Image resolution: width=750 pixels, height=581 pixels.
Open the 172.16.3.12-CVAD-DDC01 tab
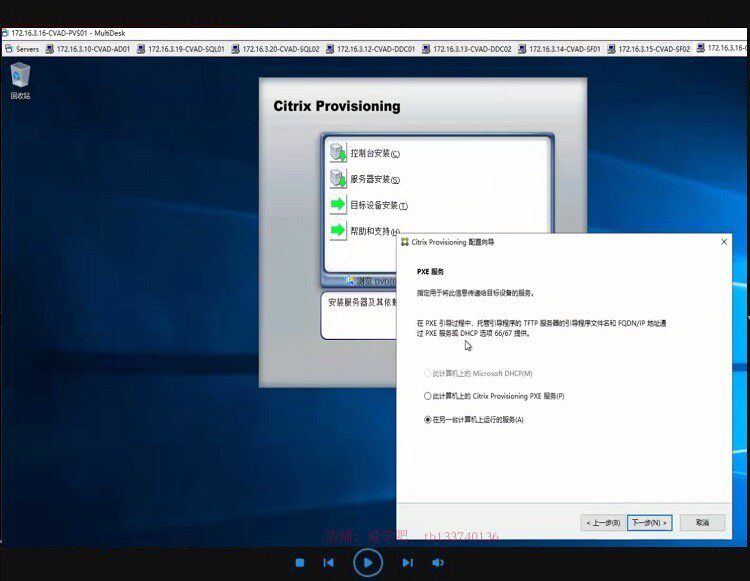370,49
